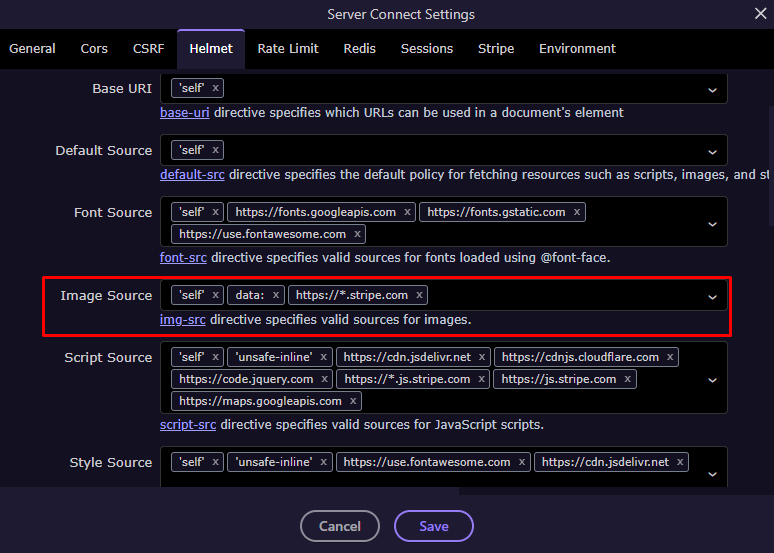The height and width of the screenshot is (553, 774).
Task: Remove data: tag from Image Source
Action: pyautogui.click(x=276, y=295)
